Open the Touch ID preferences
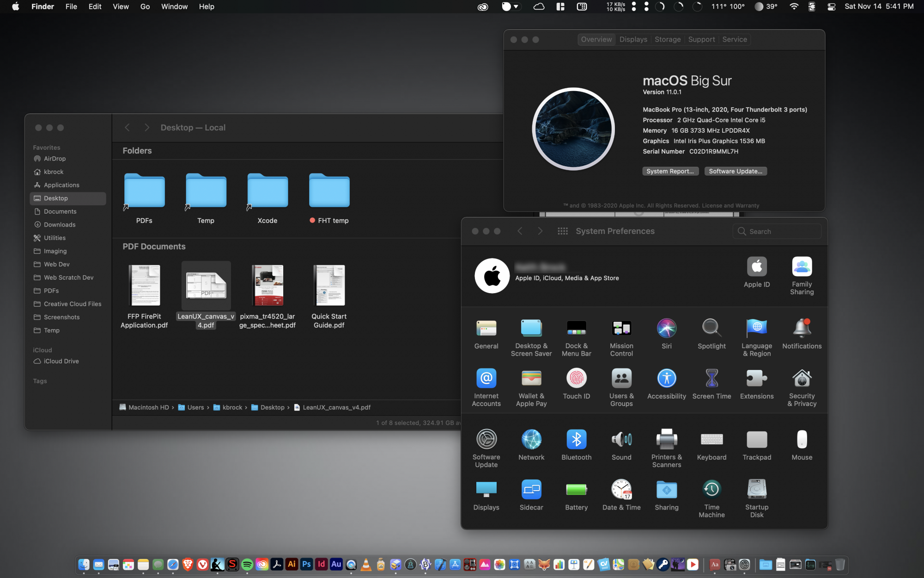 click(576, 379)
